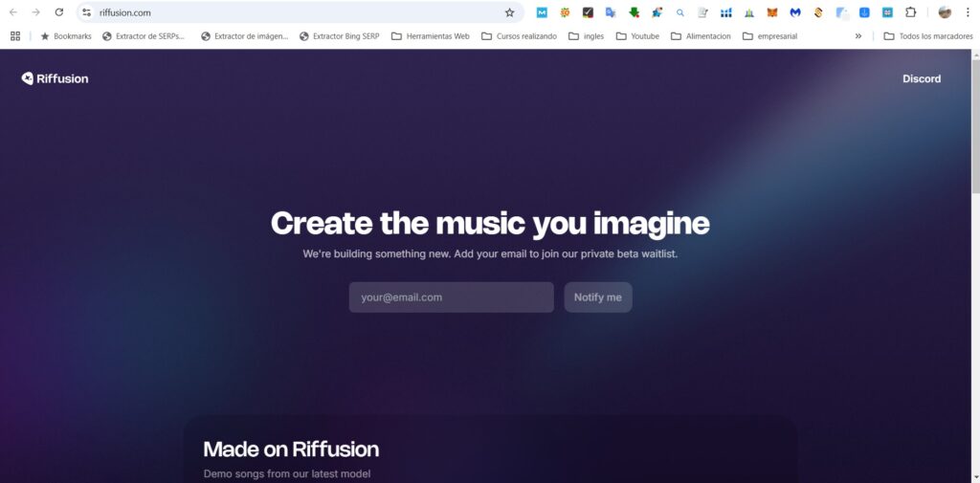This screenshot has height=483, width=980.
Task: Open Chrome's three-dot menu
Action: [968, 12]
